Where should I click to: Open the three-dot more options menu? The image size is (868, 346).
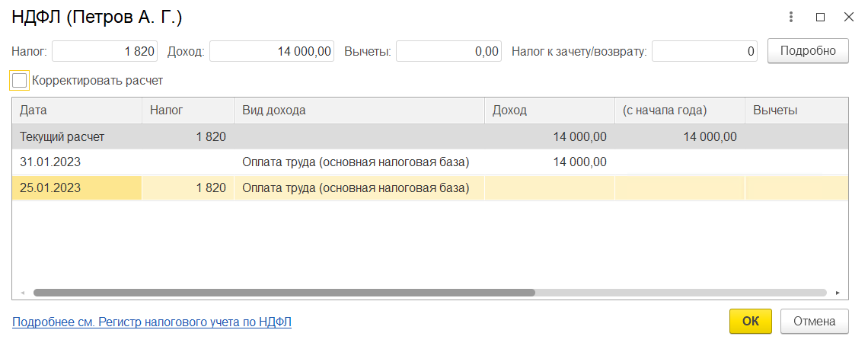(x=792, y=17)
